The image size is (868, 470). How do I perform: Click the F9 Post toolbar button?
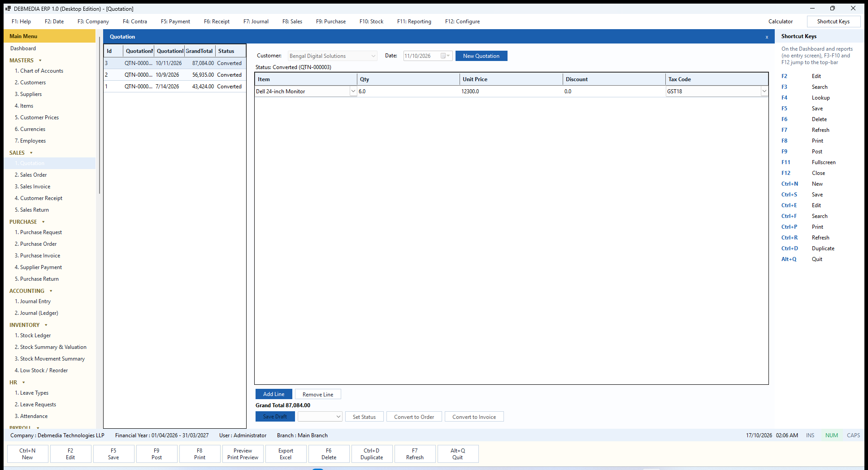click(156, 454)
